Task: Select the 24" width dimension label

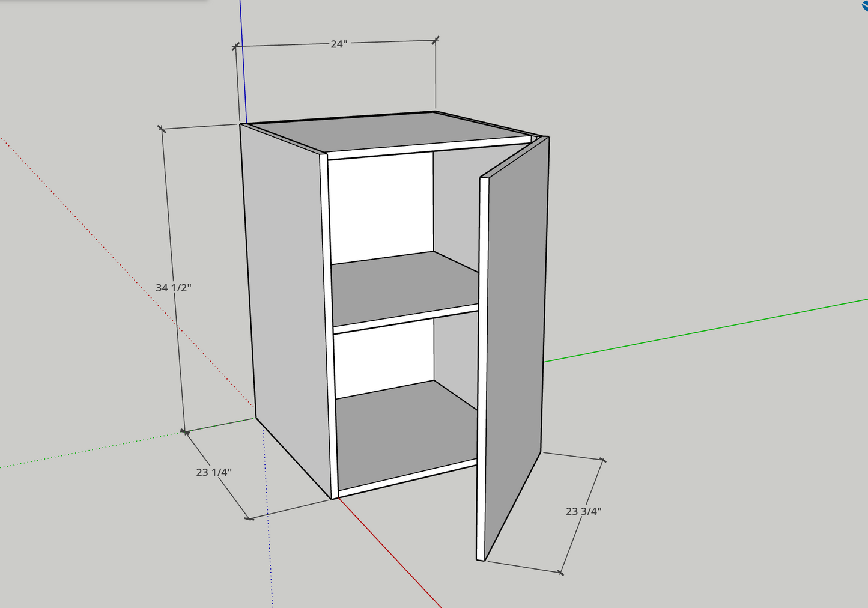Action: tap(339, 44)
